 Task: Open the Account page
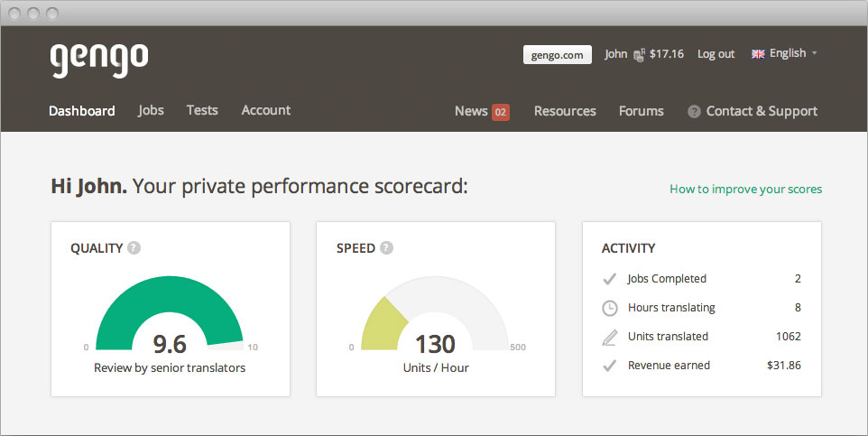(266, 110)
